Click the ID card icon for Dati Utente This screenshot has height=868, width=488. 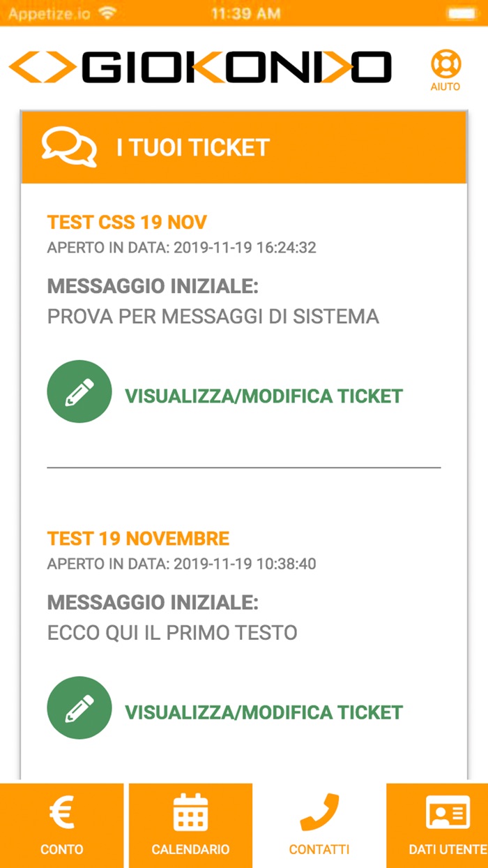[447, 813]
